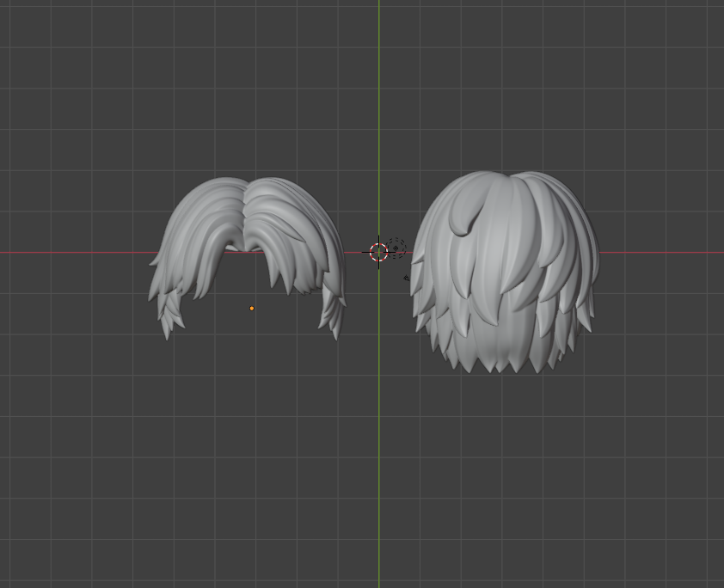Image resolution: width=724 pixels, height=588 pixels.
Task: Click the crown top of right hair mesh
Action: (503, 179)
